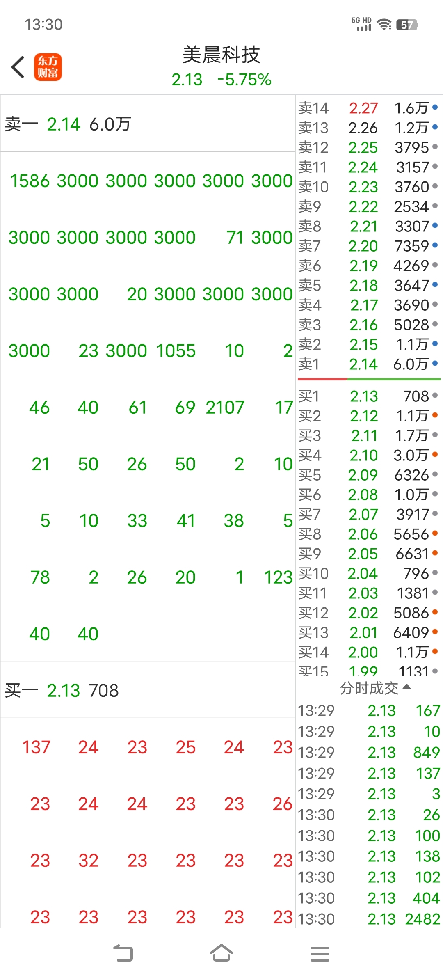Tap the 买10 volume 796

416,574
